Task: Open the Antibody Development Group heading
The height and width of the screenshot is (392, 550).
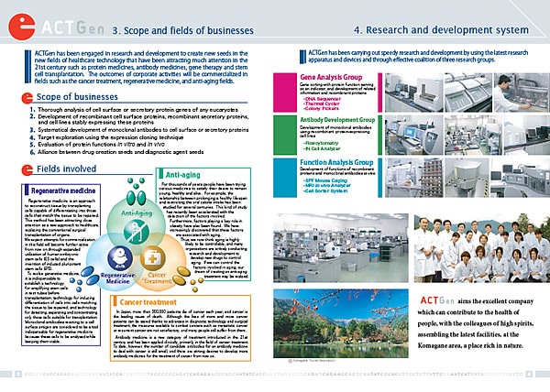Action: click(337, 120)
